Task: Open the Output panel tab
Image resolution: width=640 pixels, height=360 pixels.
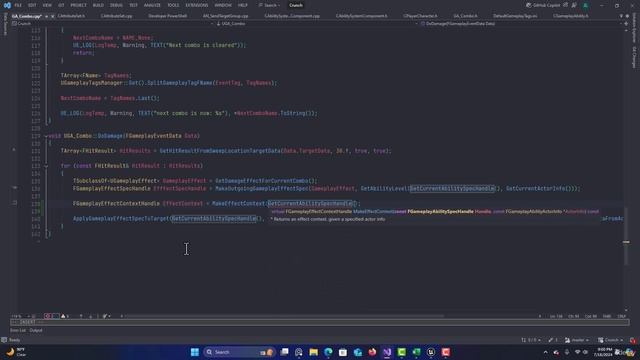Action: pos(36,330)
